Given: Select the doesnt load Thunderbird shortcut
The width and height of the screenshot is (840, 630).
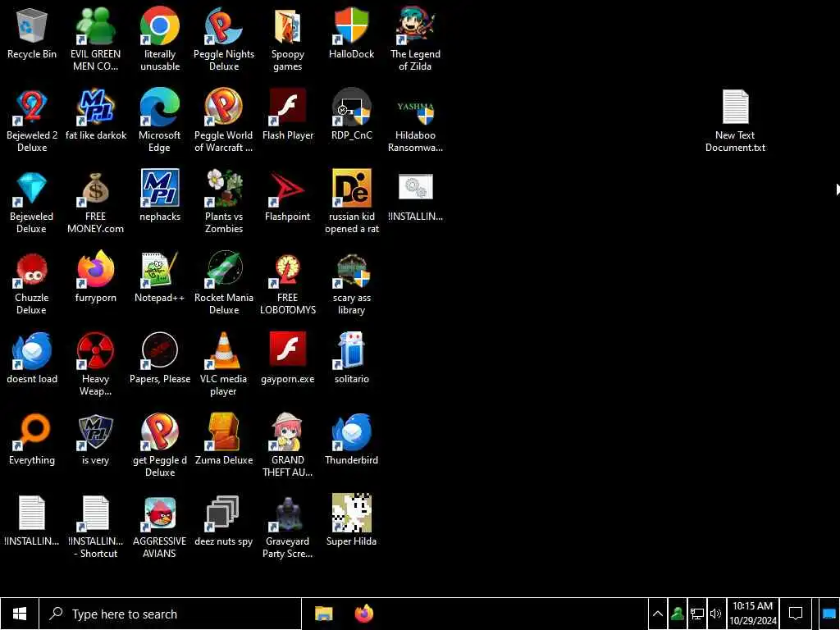Looking at the screenshot, I should pyautogui.click(x=32, y=358).
